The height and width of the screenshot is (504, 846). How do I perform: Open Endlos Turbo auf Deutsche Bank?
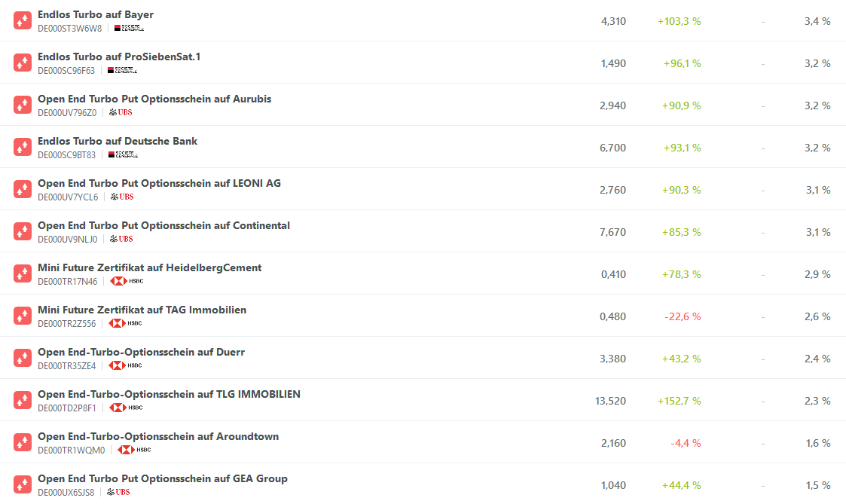pos(118,141)
